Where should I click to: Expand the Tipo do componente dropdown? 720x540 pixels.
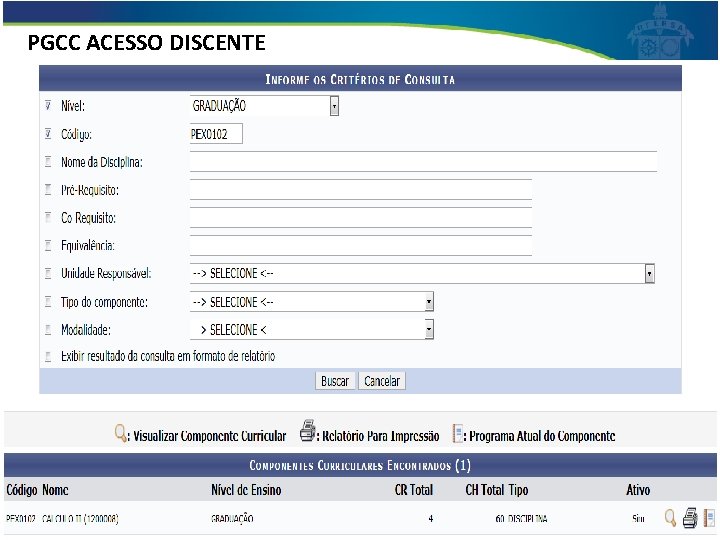pos(312,302)
